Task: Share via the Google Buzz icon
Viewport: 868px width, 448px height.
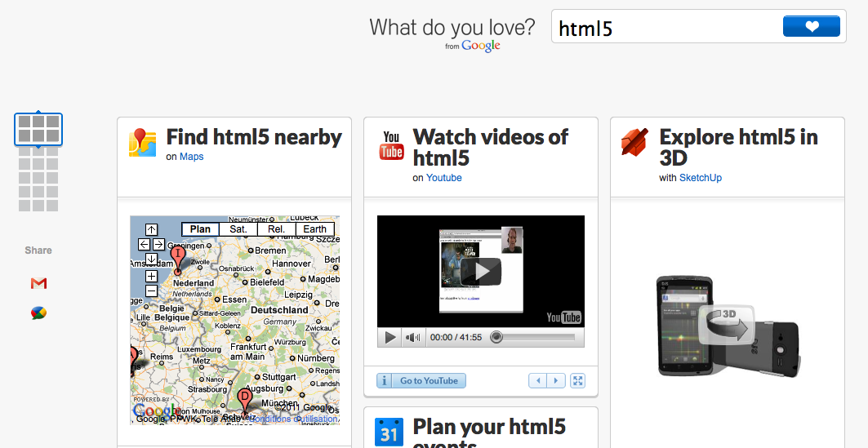Action: (x=38, y=313)
